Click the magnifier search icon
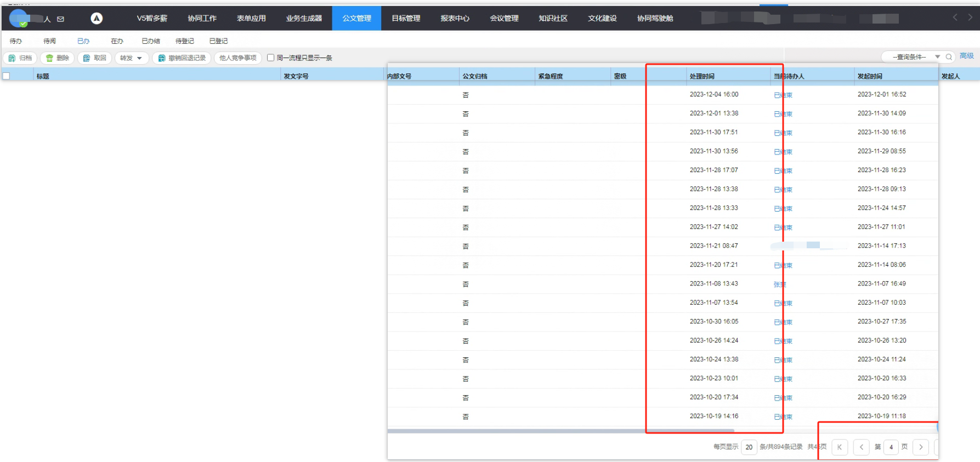Screen dimensions: 980x462 (949, 57)
